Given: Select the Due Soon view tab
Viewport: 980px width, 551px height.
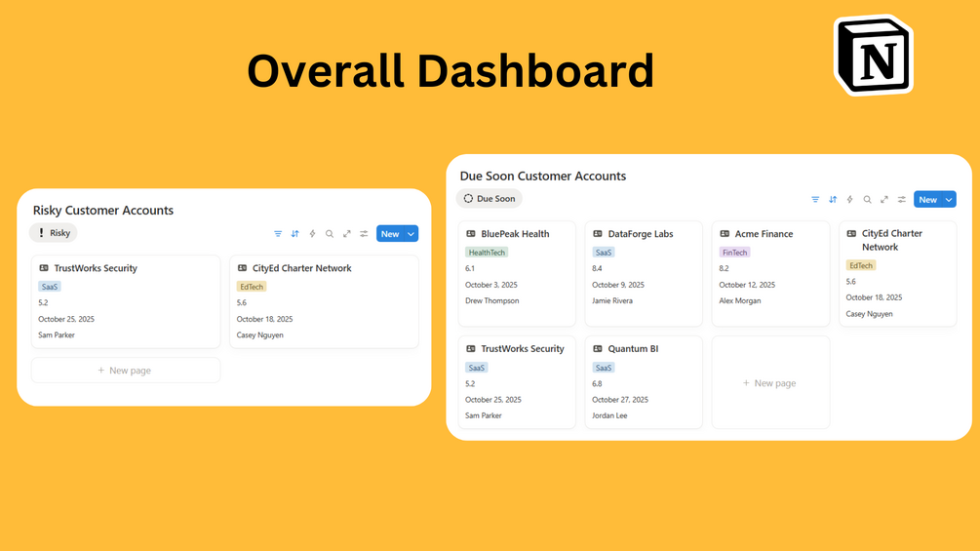Looking at the screenshot, I should (490, 199).
